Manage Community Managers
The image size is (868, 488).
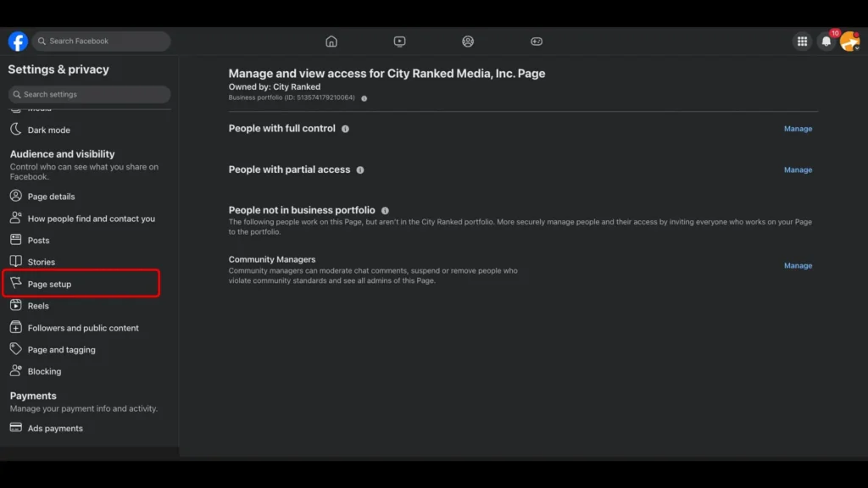tap(798, 265)
